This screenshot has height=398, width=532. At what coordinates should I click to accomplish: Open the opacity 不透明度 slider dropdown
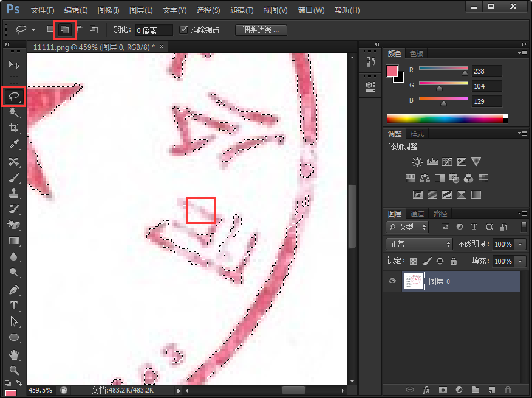click(520, 244)
